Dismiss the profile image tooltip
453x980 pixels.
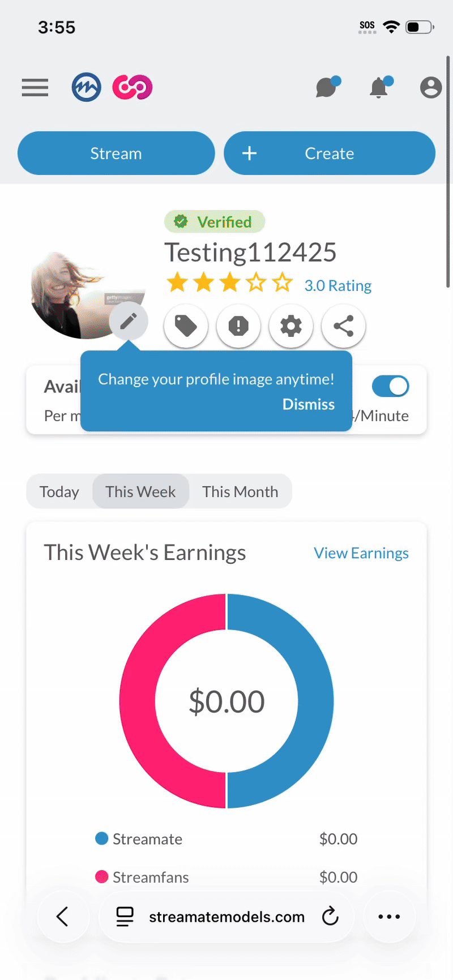click(309, 404)
